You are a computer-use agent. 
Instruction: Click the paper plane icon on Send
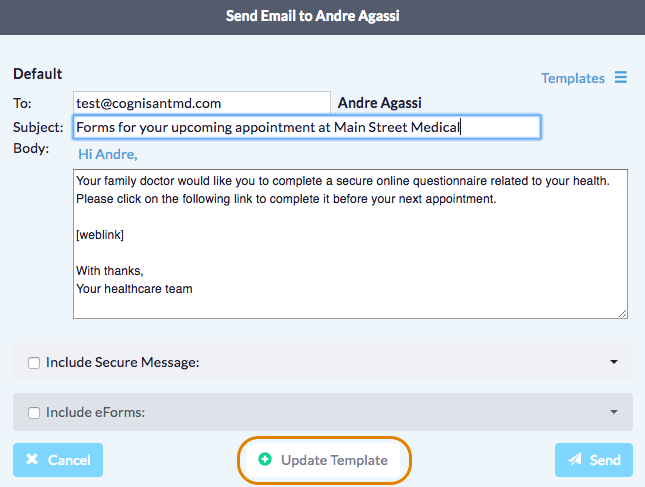click(575, 460)
